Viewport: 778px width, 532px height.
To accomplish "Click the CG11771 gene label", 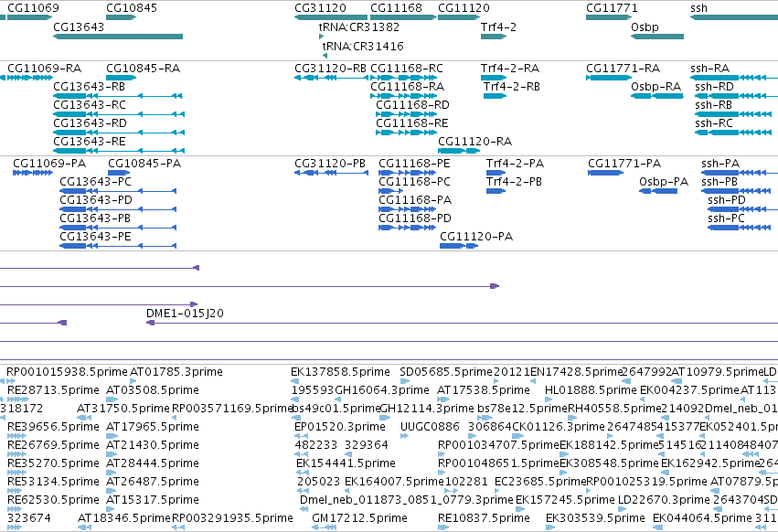I will pyautogui.click(x=612, y=8).
